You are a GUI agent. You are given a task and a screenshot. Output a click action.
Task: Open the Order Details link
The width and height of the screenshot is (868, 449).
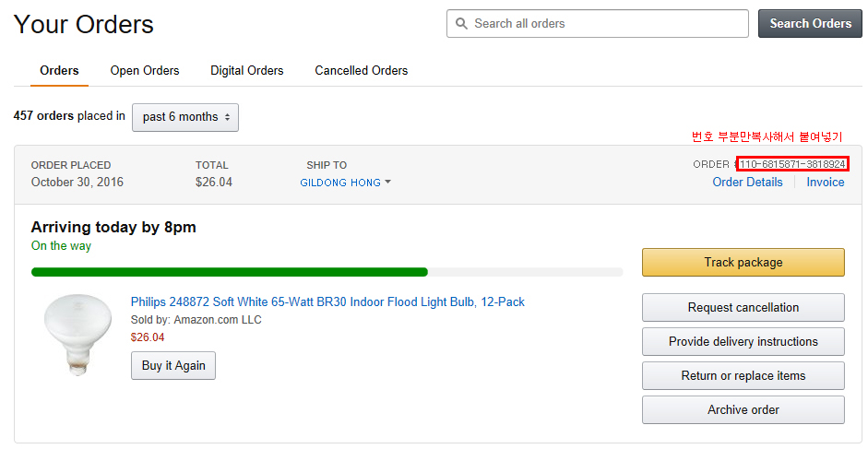pyautogui.click(x=747, y=182)
